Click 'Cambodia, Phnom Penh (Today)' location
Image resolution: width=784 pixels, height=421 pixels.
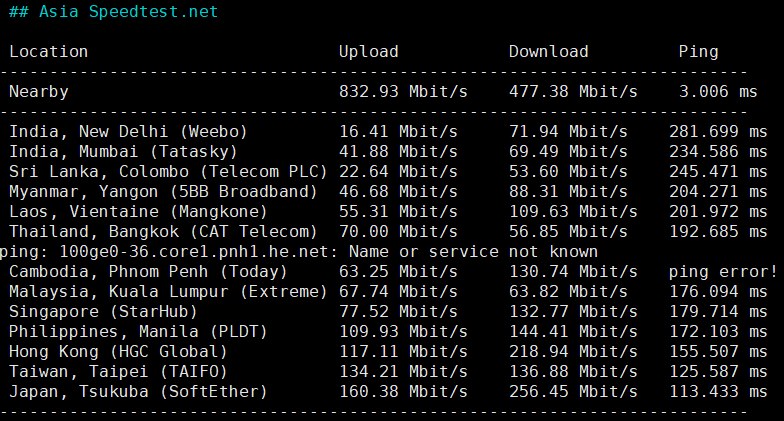(x=148, y=272)
